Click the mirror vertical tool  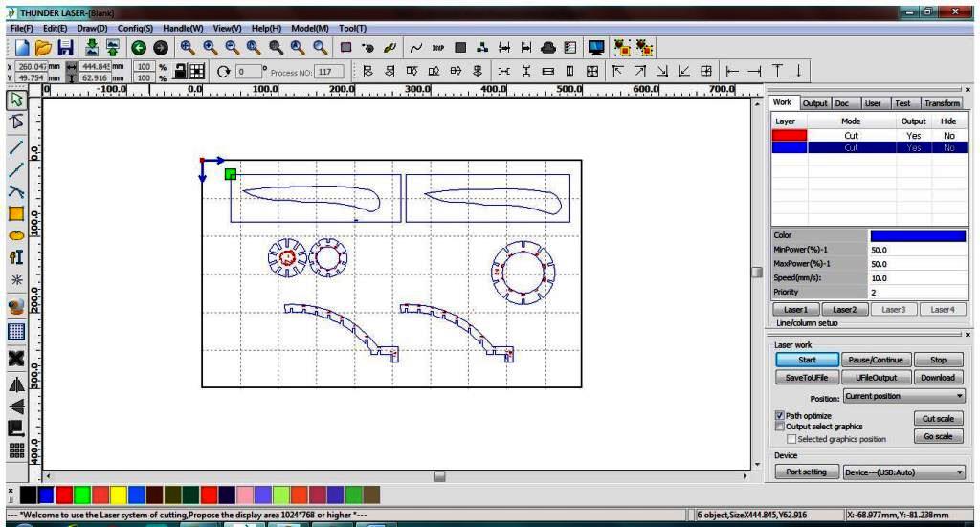(16, 407)
